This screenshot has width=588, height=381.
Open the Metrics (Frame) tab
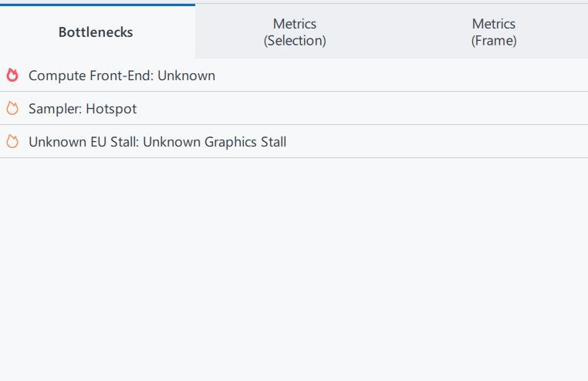click(x=494, y=32)
